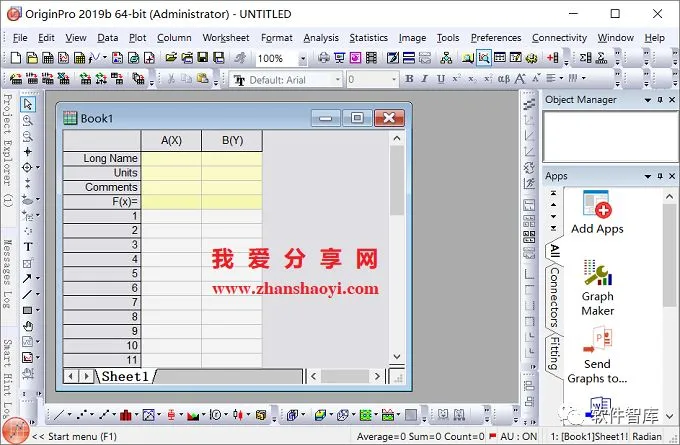
Task: Switch to the Connectors apps tab
Action: coord(554,297)
